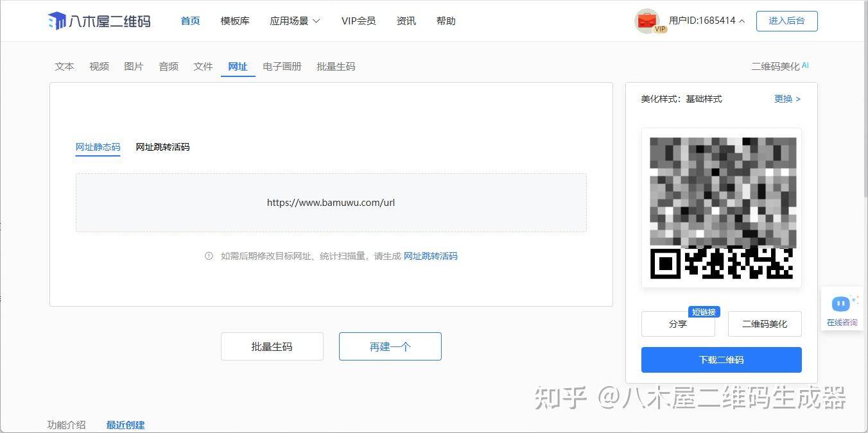Click the 二维码美化 button under the QR code
868x433 pixels.
coord(765,324)
